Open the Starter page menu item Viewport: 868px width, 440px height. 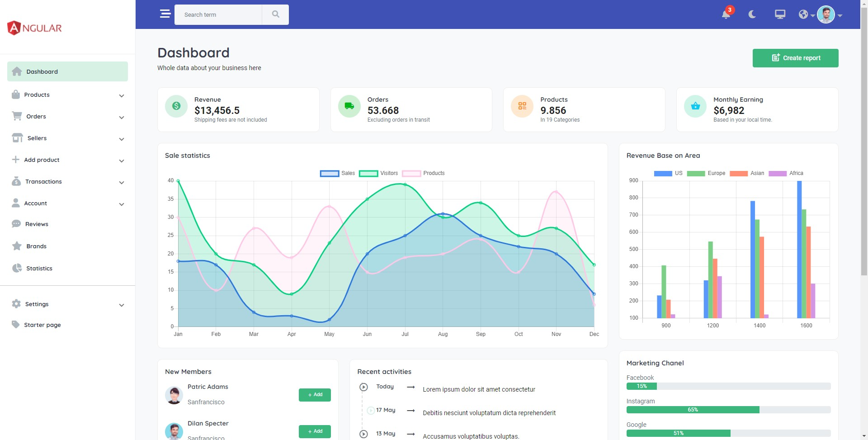coord(42,325)
